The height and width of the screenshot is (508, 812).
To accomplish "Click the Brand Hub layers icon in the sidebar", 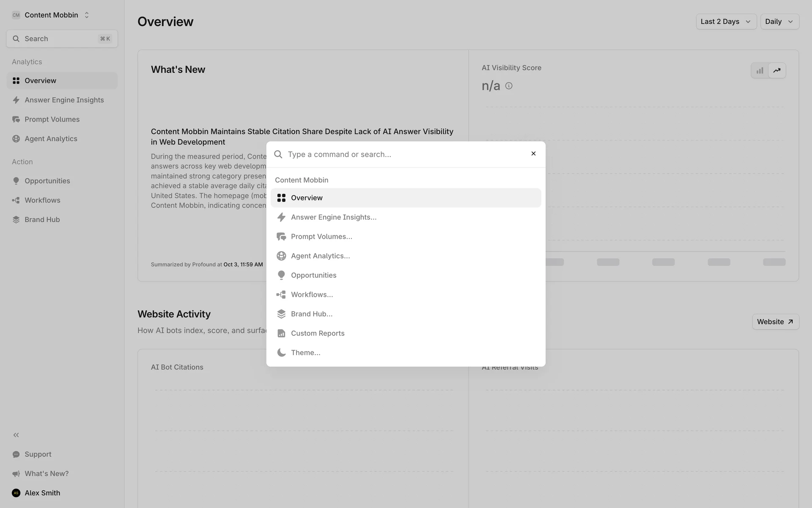I will (16, 220).
